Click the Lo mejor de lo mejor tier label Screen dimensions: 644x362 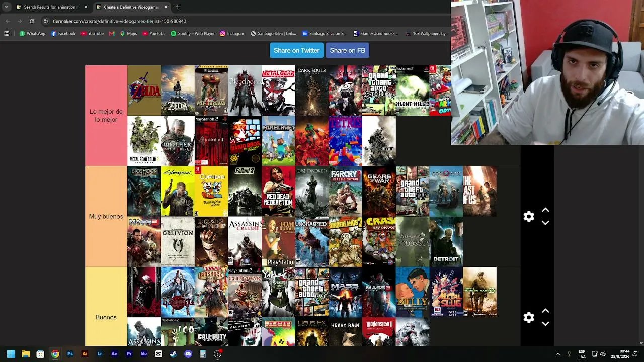(x=106, y=116)
